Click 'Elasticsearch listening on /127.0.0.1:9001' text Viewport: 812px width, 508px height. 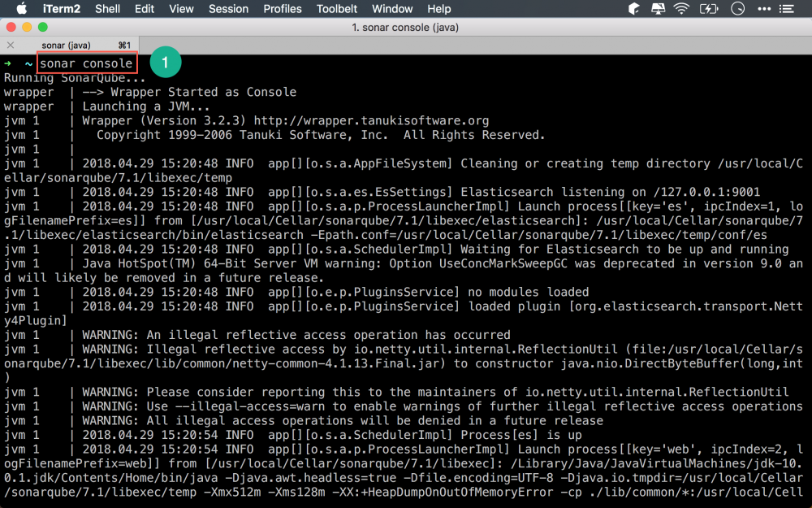tap(610, 192)
